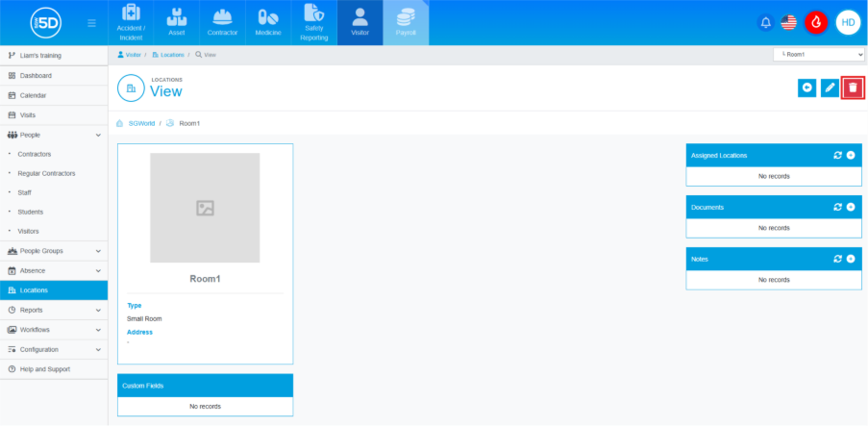Toggle the hamburger sidebar menu
This screenshot has height=427, width=868.
click(x=91, y=22)
